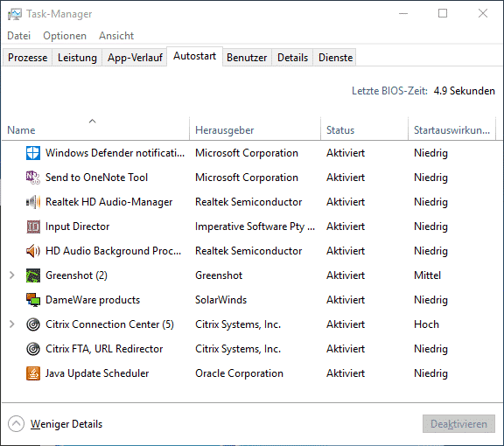Select the DameWare products entry
This screenshot has height=446, width=504.
point(93,300)
